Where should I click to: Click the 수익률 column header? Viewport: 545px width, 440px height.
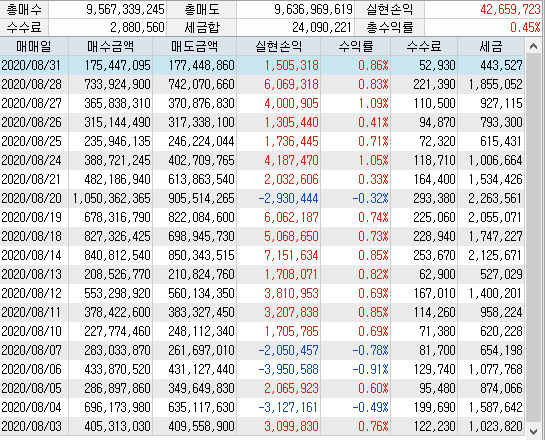tap(356, 46)
